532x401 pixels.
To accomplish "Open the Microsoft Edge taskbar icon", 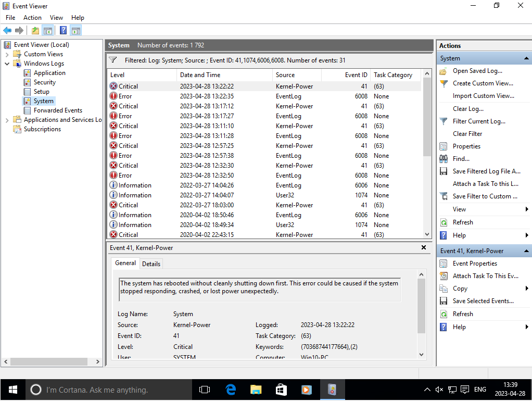I will tap(231, 389).
